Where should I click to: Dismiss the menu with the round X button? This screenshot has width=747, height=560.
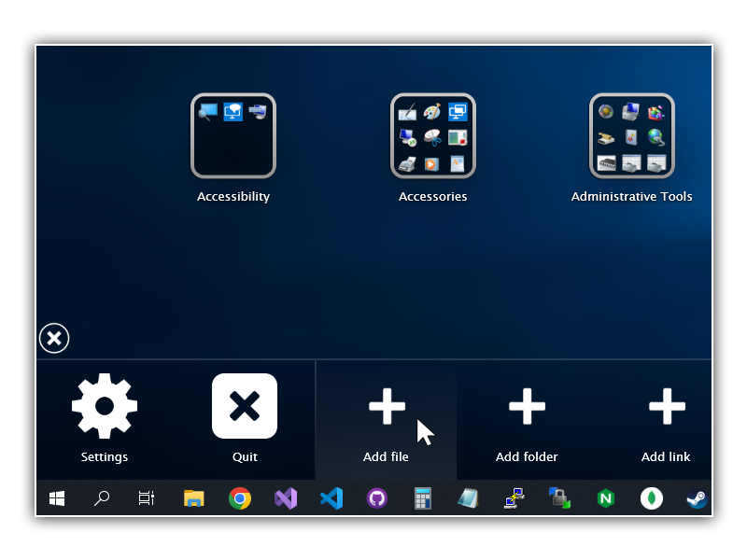(54, 338)
